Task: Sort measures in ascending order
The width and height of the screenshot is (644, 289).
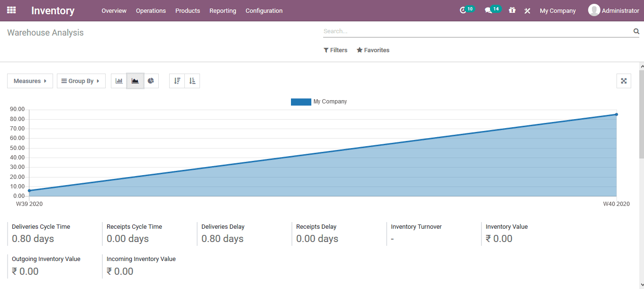Action: tap(192, 81)
